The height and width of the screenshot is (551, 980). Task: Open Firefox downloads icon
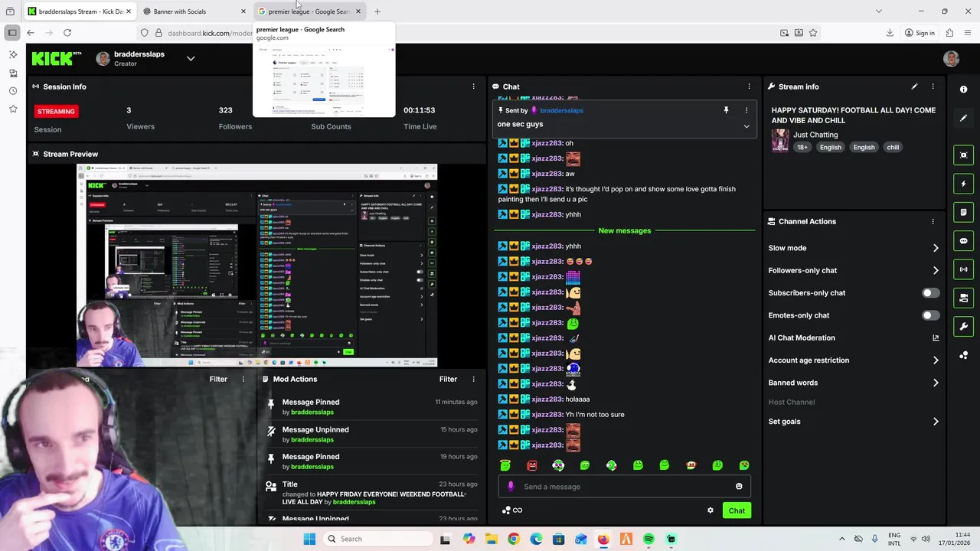(x=890, y=33)
